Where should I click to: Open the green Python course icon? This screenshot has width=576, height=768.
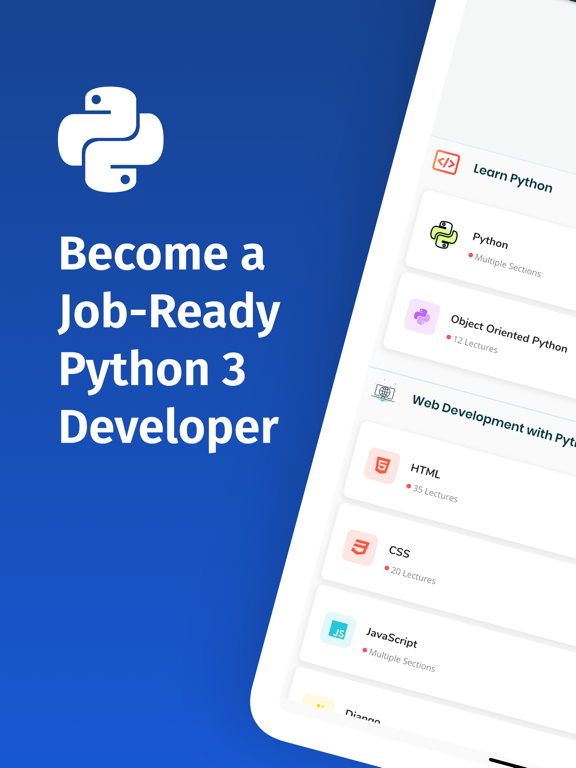coord(444,235)
